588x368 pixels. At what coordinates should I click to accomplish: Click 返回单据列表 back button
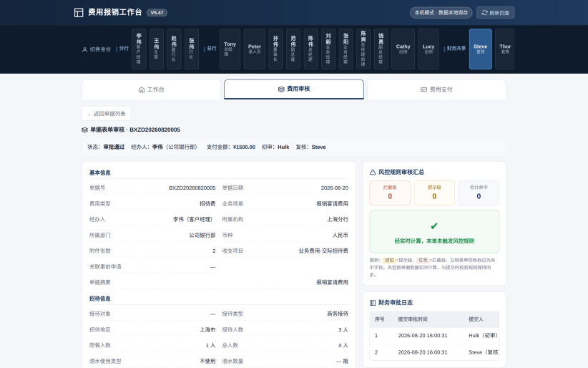point(107,113)
